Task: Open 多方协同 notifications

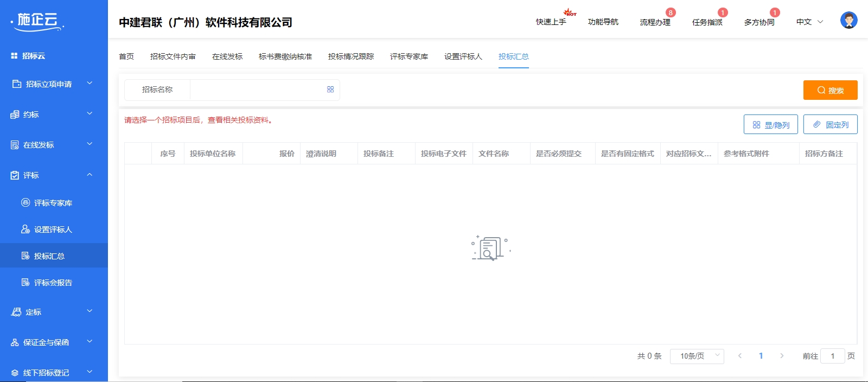Action: [759, 22]
